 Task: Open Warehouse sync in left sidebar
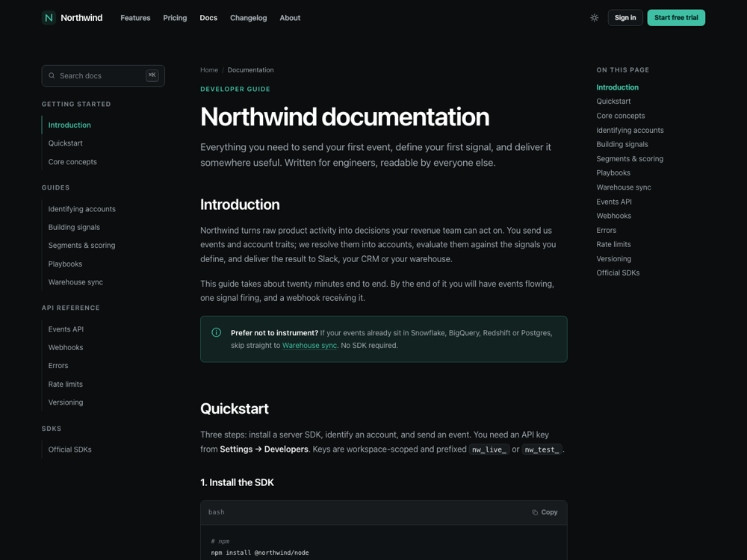point(75,282)
